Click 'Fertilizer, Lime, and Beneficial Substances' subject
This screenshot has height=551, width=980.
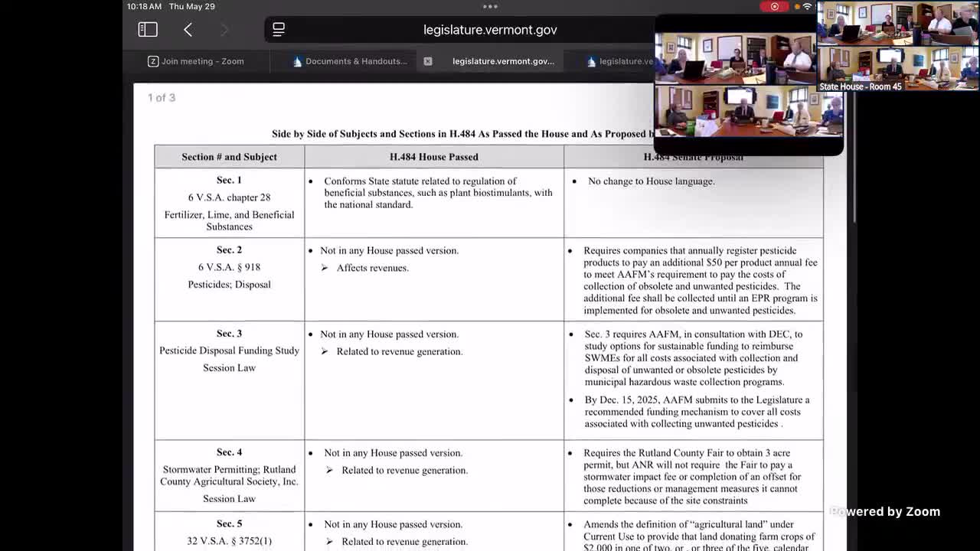(229, 220)
